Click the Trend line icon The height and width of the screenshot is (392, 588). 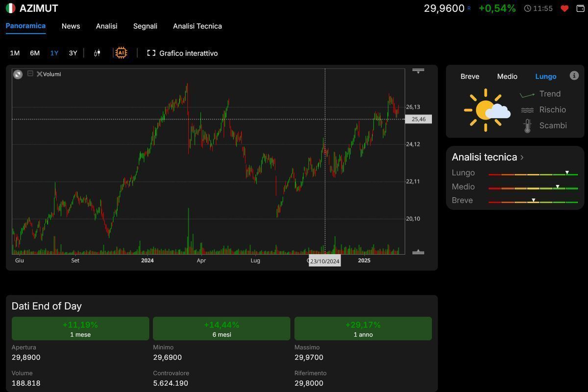[x=527, y=94]
